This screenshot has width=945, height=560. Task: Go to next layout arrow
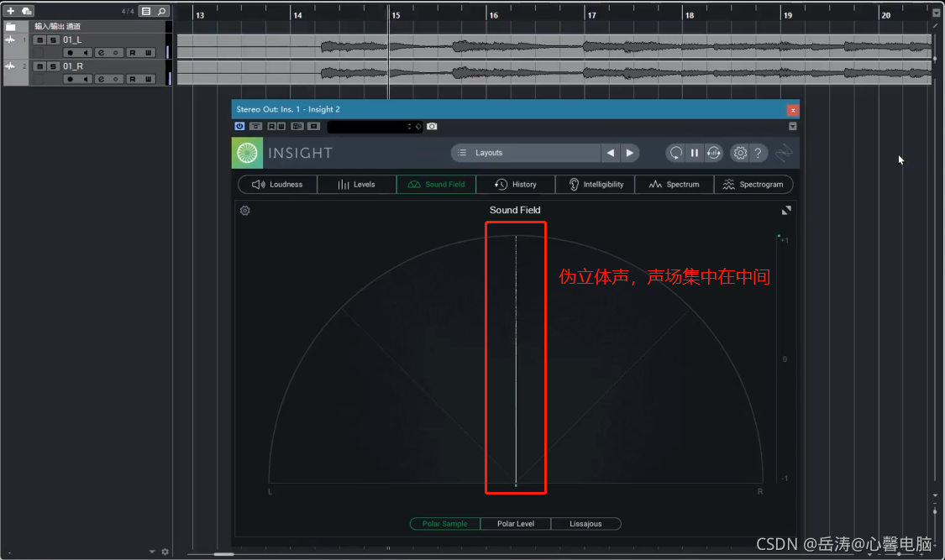pyautogui.click(x=630, y=153)
